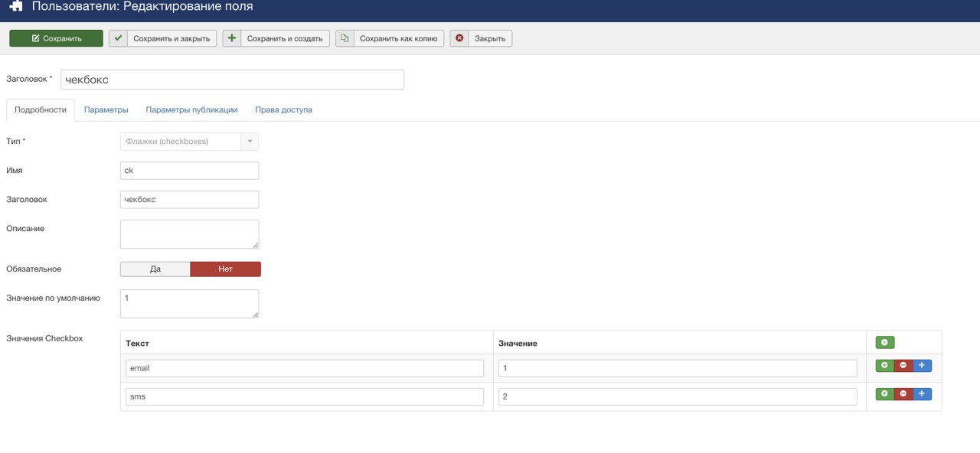The image size is (980, 453).
Task: Click the blue move handle in email row
Action: point(922,366)
